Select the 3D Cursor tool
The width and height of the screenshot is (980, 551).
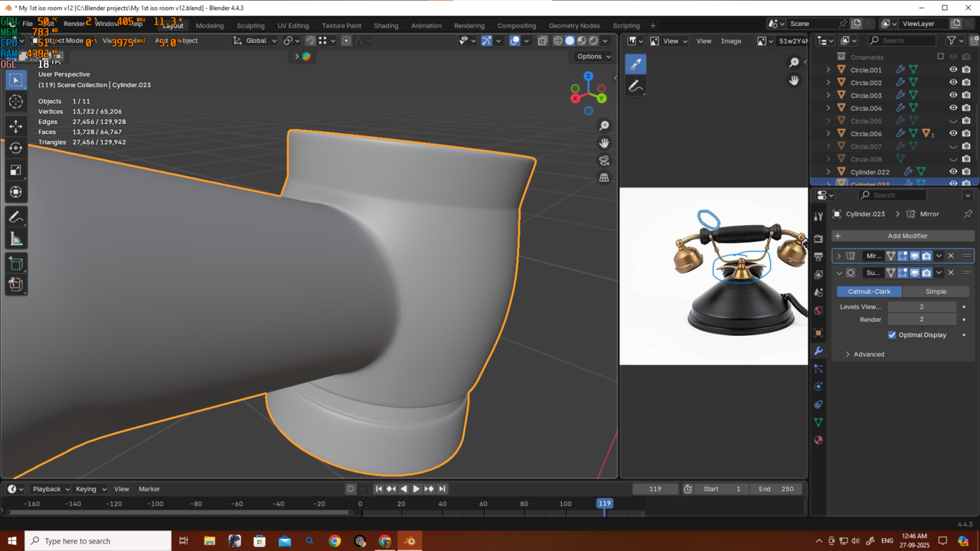15,103
